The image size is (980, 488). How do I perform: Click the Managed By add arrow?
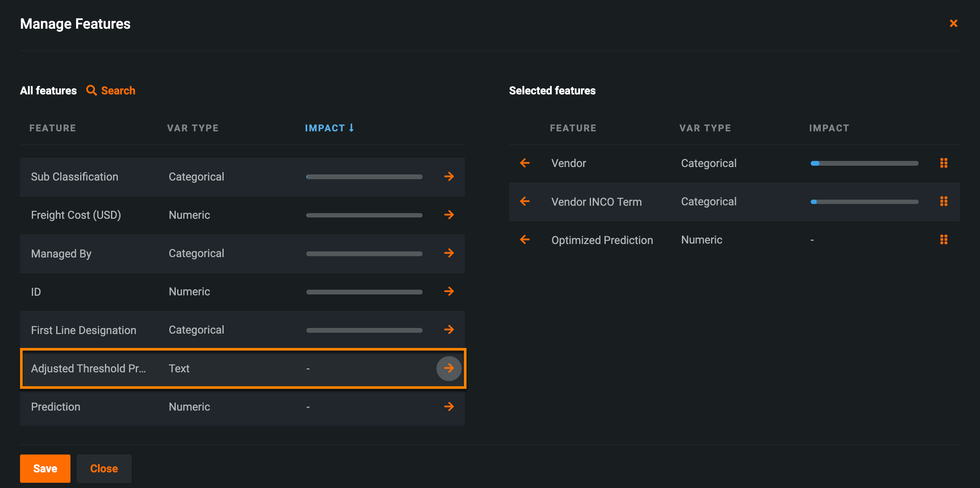(x=449, y=253)
